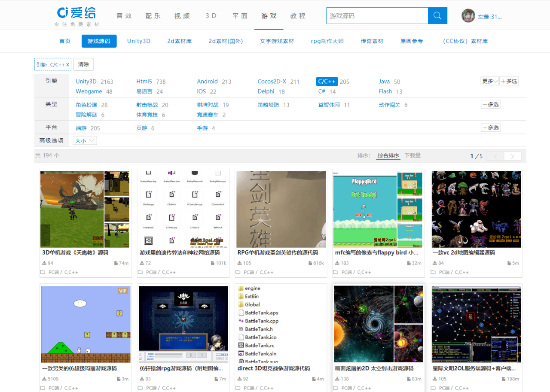Go to previous results page arrow
Viewport: 550px width, 392px height.
tap(496, 156)
